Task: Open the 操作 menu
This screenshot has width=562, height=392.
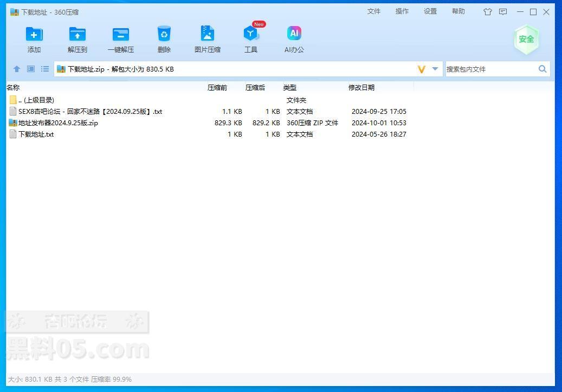Action: point(402,11)
